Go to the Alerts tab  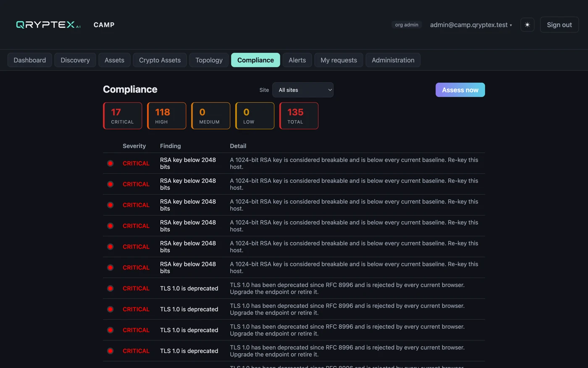click(297, 60)
